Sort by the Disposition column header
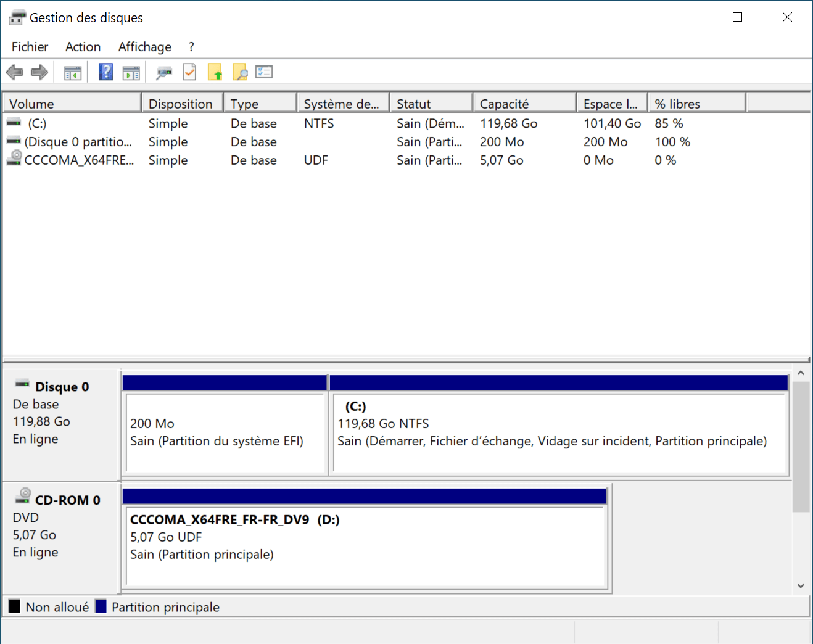The width and height of the screenshot is (813, 644). coord(183,104)
